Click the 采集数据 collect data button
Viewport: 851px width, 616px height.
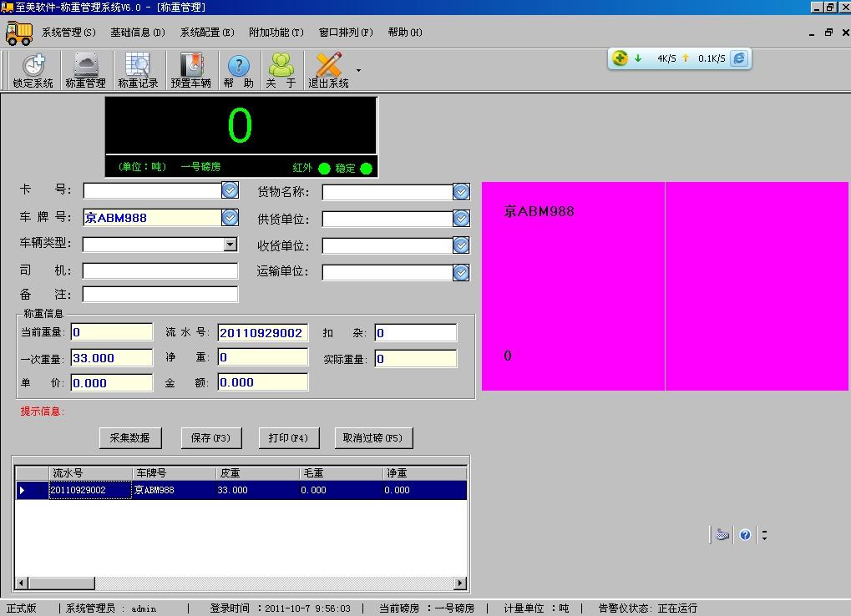(x=129, y=437)
